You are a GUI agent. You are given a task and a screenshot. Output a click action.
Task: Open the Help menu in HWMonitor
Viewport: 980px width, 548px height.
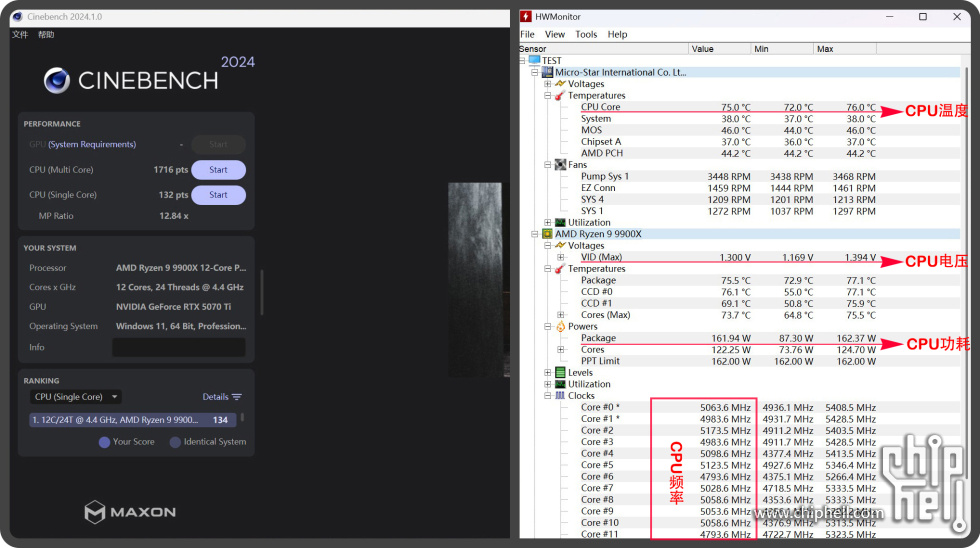(617, 34)
